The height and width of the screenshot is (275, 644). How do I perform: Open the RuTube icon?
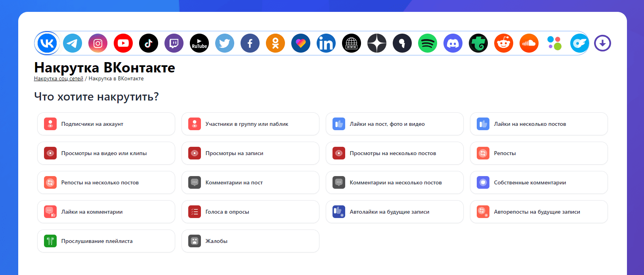pos(199,43)
